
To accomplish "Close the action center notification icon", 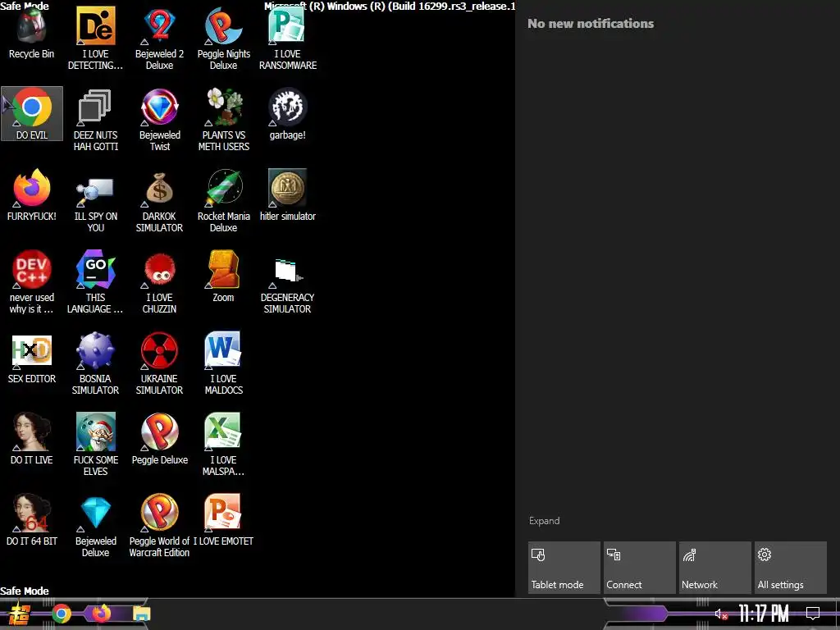I will [813, 614].
